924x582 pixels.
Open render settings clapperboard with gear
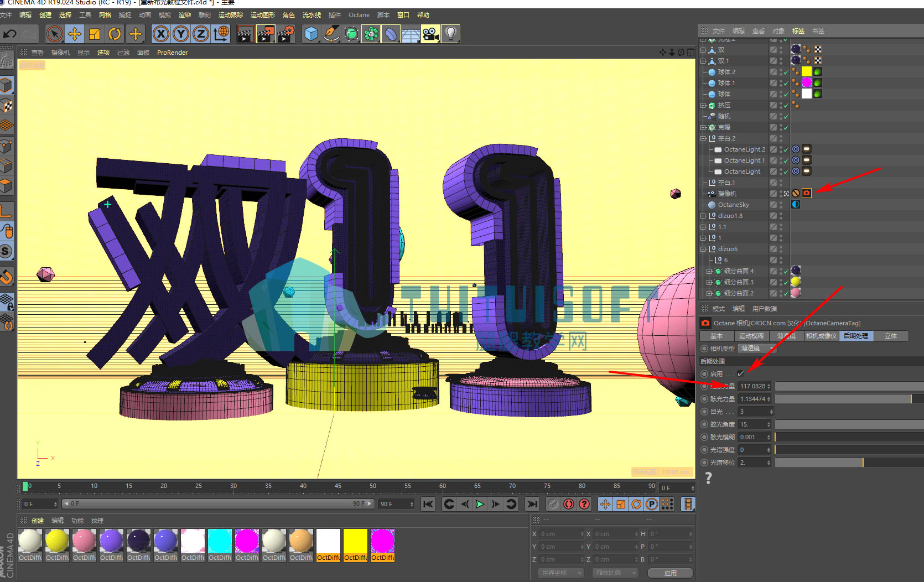click(x=285, y=34)
